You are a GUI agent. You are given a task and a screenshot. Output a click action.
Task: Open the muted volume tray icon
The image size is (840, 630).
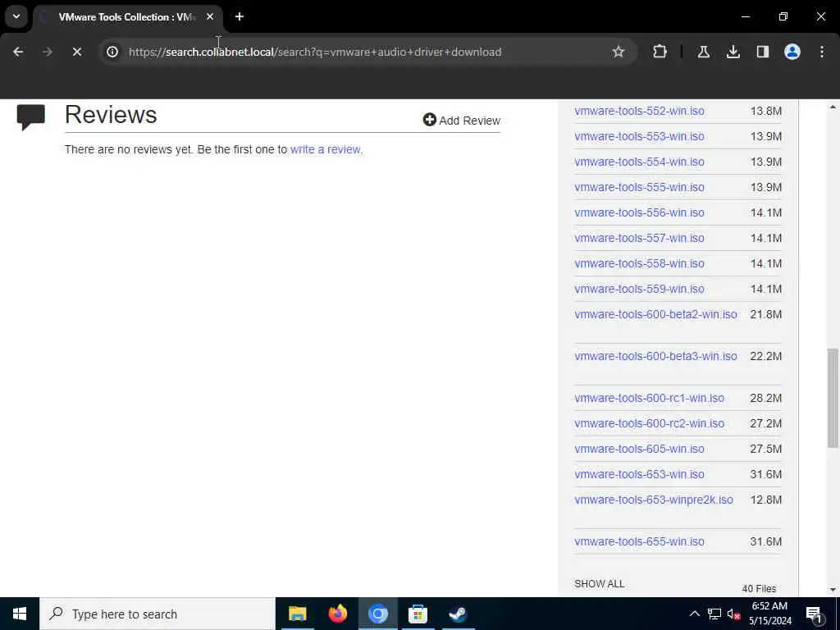click(x=733, y=614)
